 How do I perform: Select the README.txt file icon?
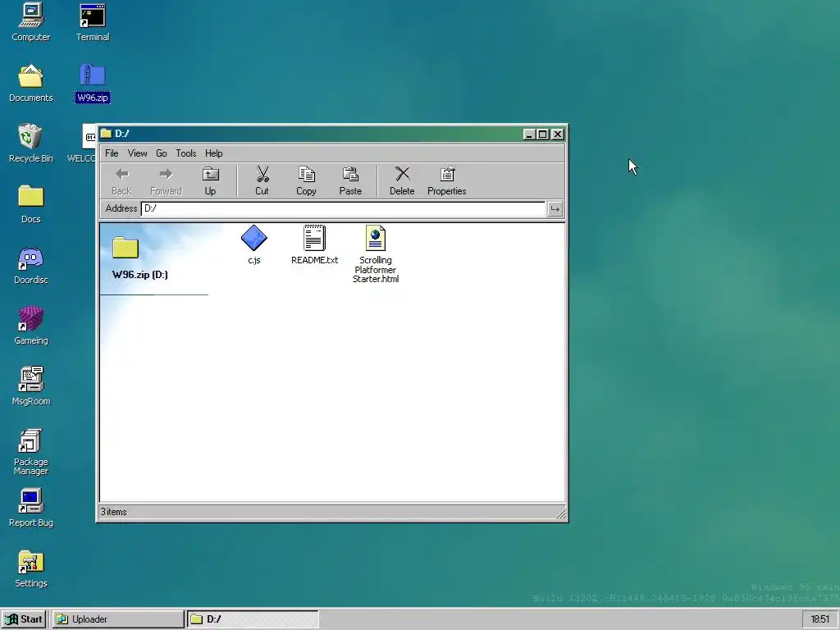(x=314, y=244)
